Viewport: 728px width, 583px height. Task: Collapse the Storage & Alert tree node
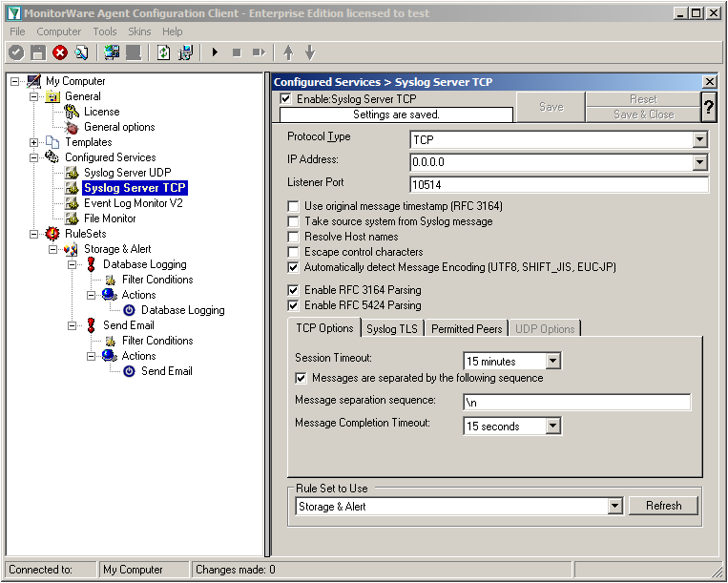pyautogui.click(x=52, y=249)
